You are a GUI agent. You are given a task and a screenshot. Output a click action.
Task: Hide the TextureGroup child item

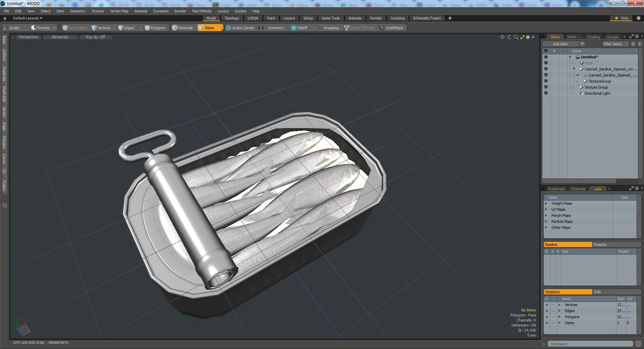pyautogui.click(x=546, y=81)
